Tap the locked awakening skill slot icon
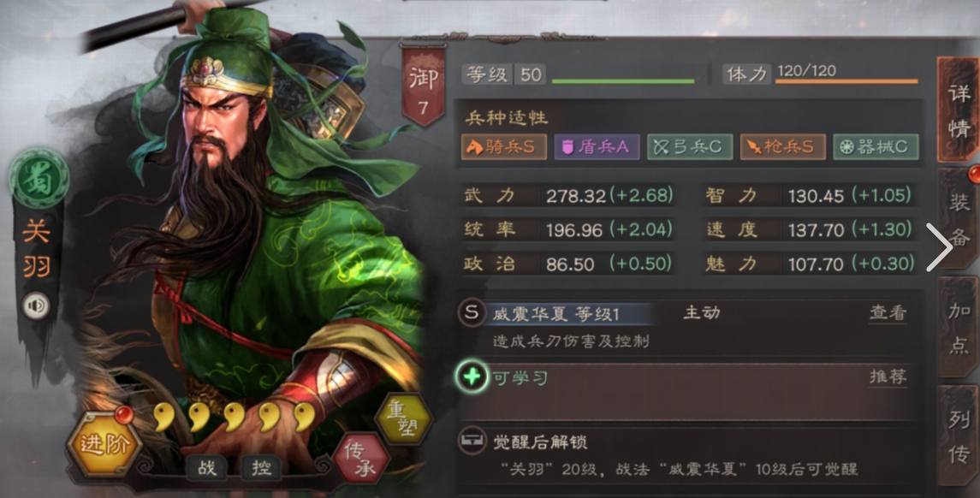Image resolution: width=980 pixels, height=498 pixels. [472, 442]
